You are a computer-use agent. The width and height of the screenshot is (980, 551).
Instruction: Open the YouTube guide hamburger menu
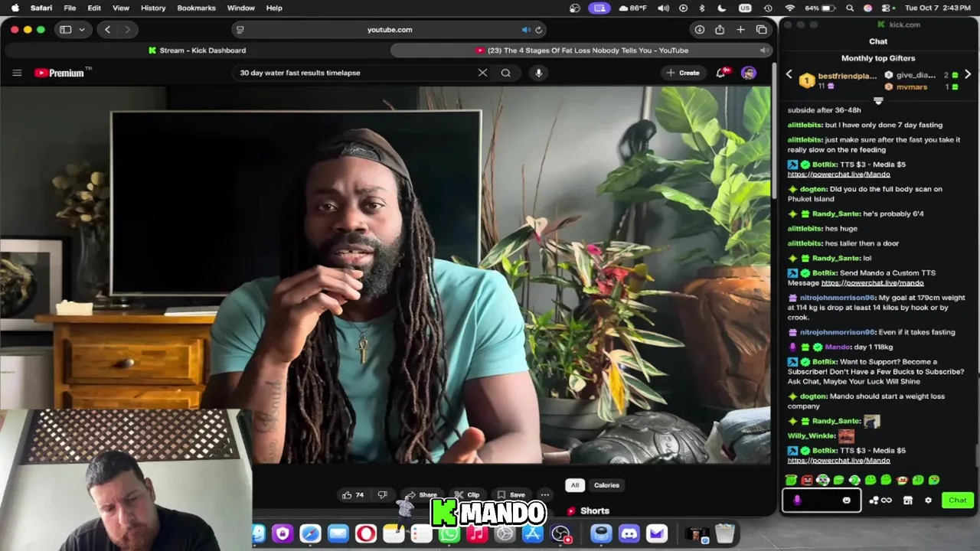(17, 73)
